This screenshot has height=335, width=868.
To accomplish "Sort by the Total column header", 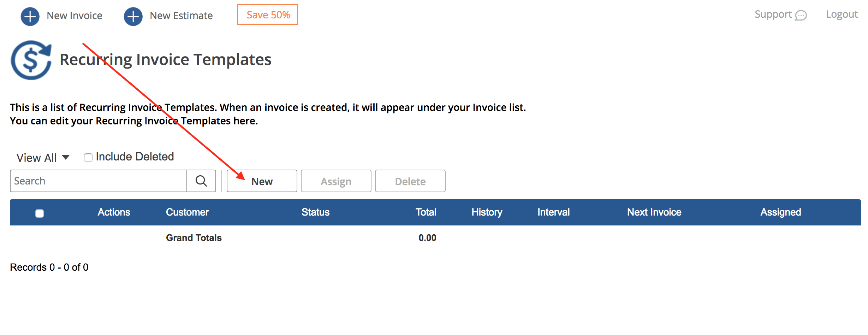I will (426, 212).
